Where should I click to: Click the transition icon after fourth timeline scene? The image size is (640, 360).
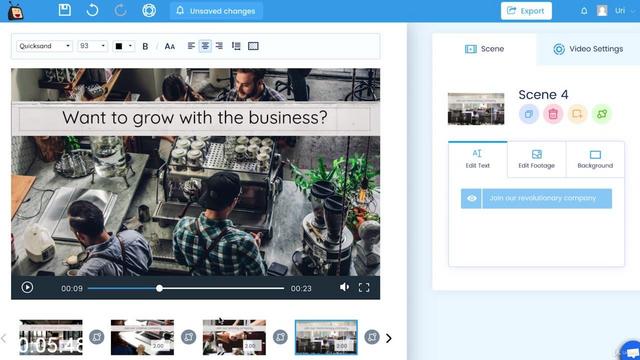[372, 337]
